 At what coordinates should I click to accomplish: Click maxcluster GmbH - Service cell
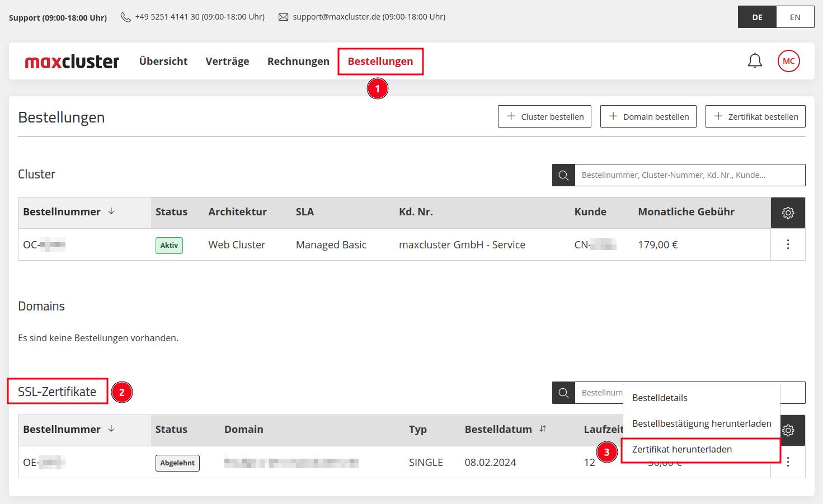(462, 244)
